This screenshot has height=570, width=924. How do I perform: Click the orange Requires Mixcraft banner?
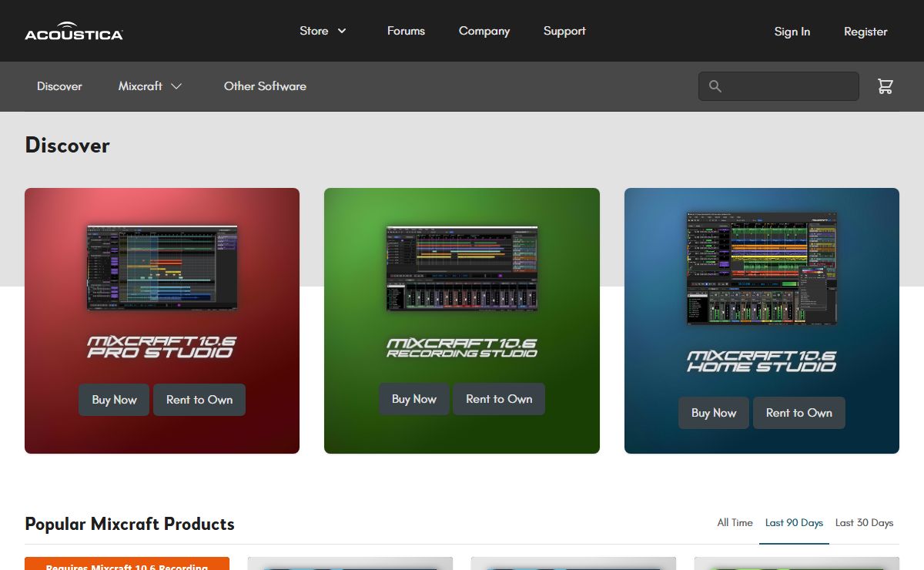(127, 564)
